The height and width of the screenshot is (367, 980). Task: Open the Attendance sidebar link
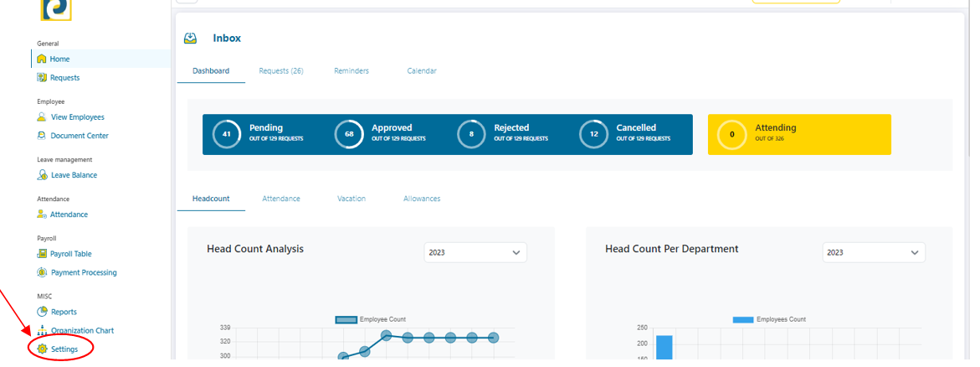point(69,215)
